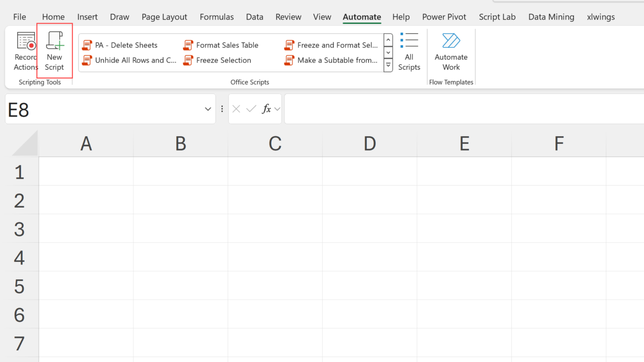Open the Automate Work flow templates
644x362 pixels.
point(451,51)
